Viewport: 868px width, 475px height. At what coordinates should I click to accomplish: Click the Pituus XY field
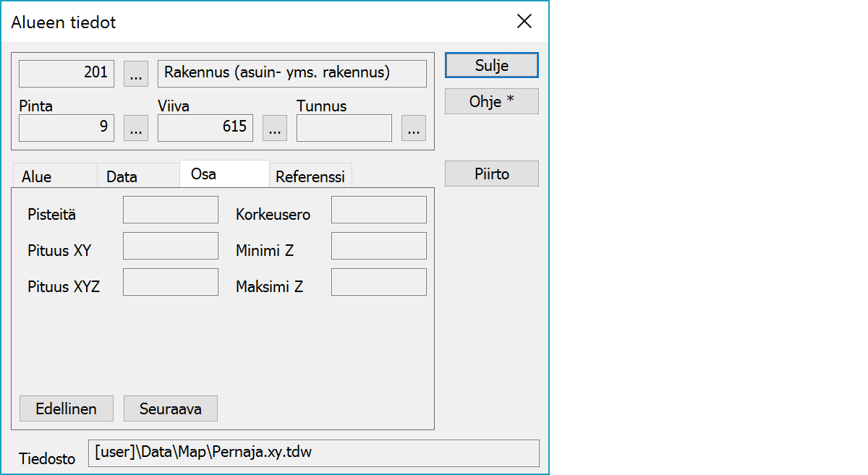tap(171, 246)
